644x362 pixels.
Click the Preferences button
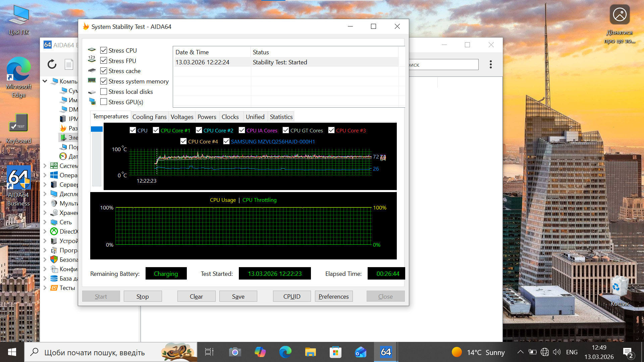click(333, 296)
